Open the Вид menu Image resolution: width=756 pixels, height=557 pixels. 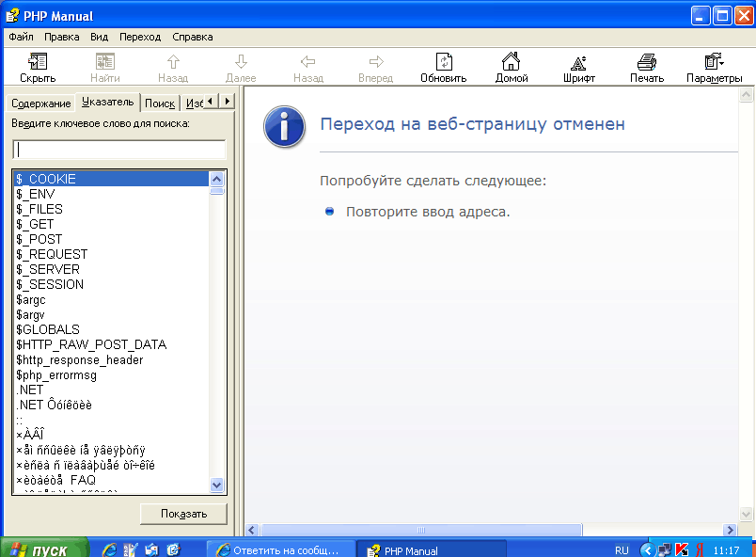100,37
